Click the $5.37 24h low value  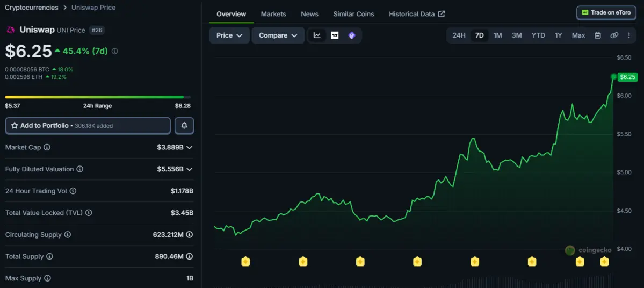click(11, 106)
